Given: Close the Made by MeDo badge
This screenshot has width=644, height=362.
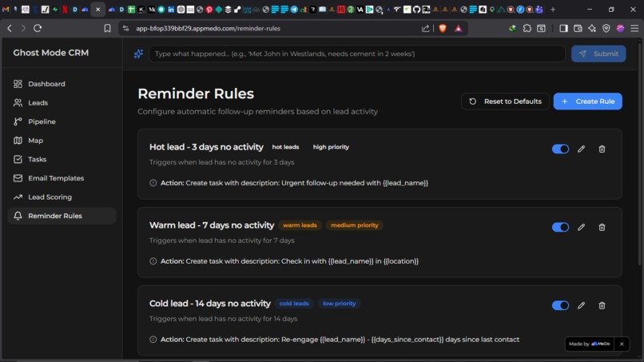Looking at the screenshot, I should (x=622, y=344).
